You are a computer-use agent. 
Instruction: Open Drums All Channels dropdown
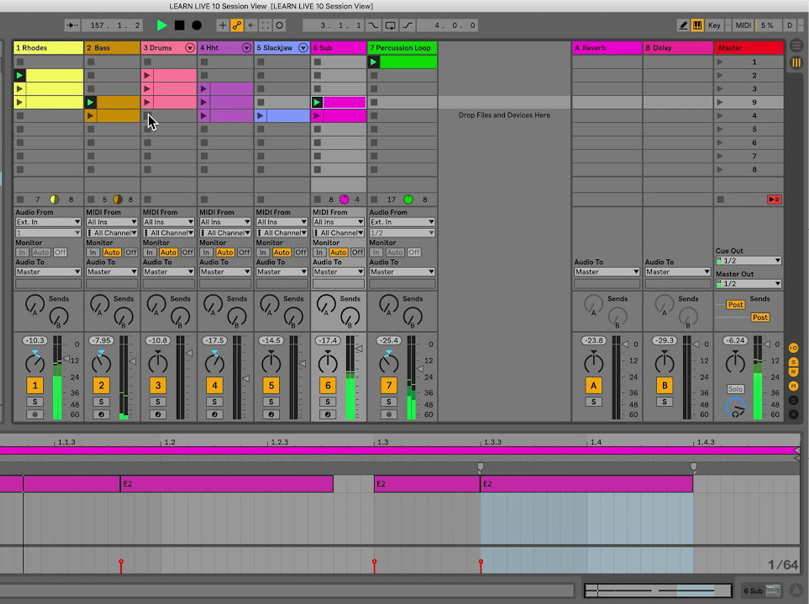(169, 233)
